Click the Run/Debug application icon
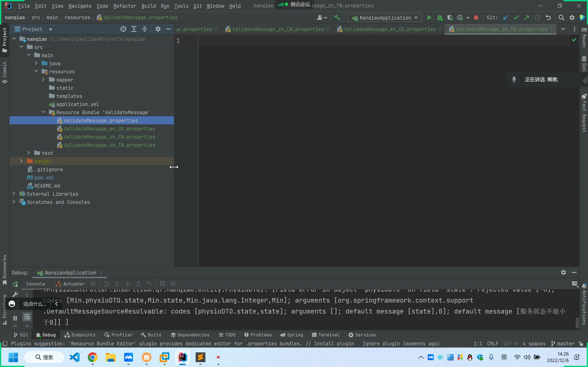 coord(429,17)
